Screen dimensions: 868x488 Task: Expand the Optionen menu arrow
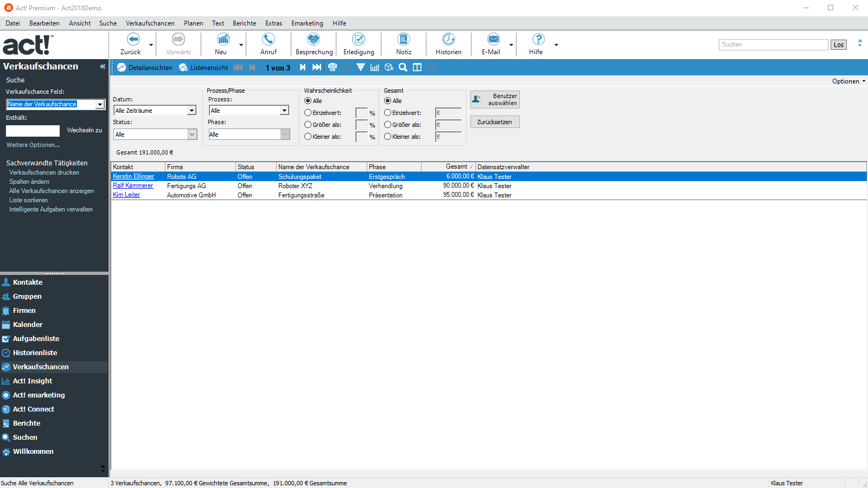[864, 81]
